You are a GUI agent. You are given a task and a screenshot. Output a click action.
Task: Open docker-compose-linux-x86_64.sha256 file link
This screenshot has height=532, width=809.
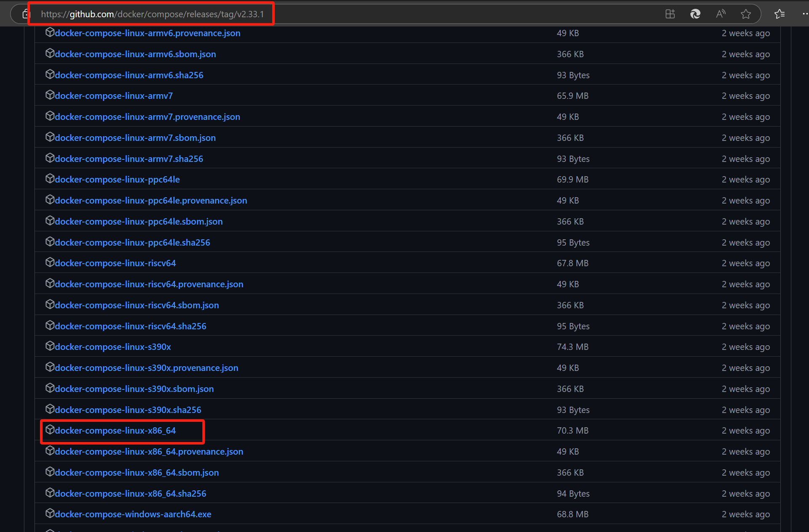(x=130, y=494)
